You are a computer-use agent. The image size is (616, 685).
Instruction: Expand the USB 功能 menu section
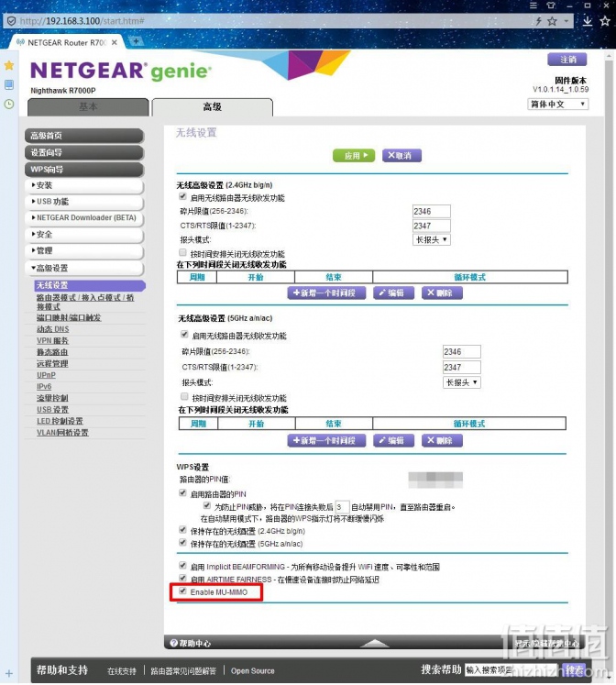(x=84, y=202)
